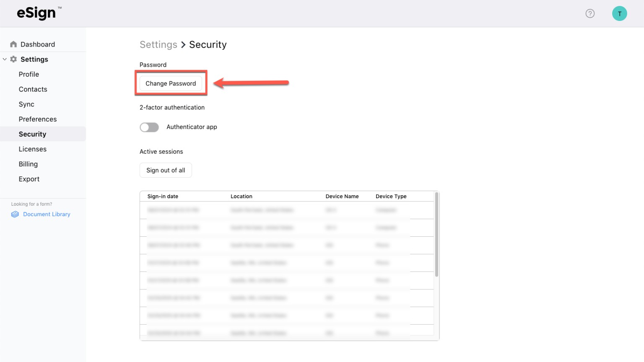Open the Profile settings page
This screenshot has width=644, height=362.
point(29,74)
